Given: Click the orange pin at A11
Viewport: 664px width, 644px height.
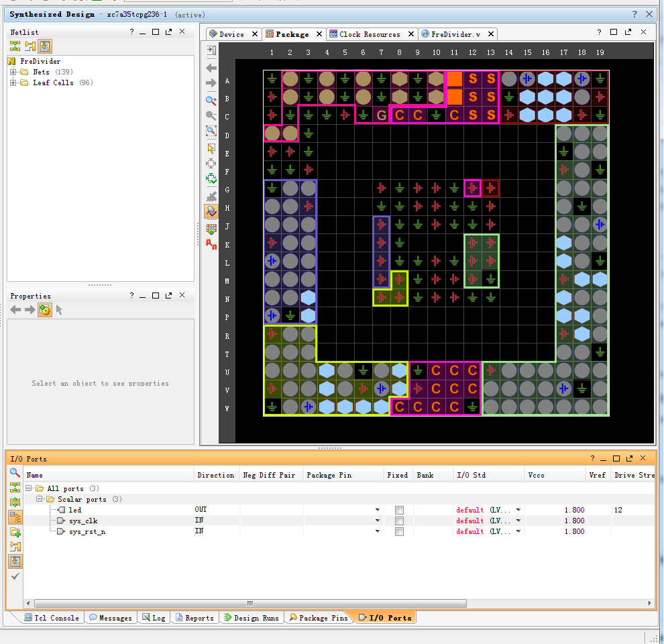Looking at the screenshot, I should pos(454,79).
